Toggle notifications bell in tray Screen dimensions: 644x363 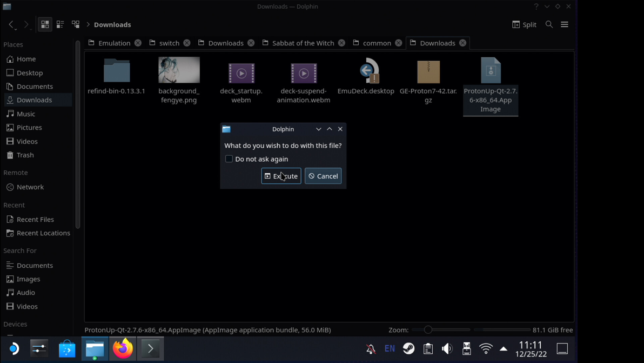click(371, 349)
